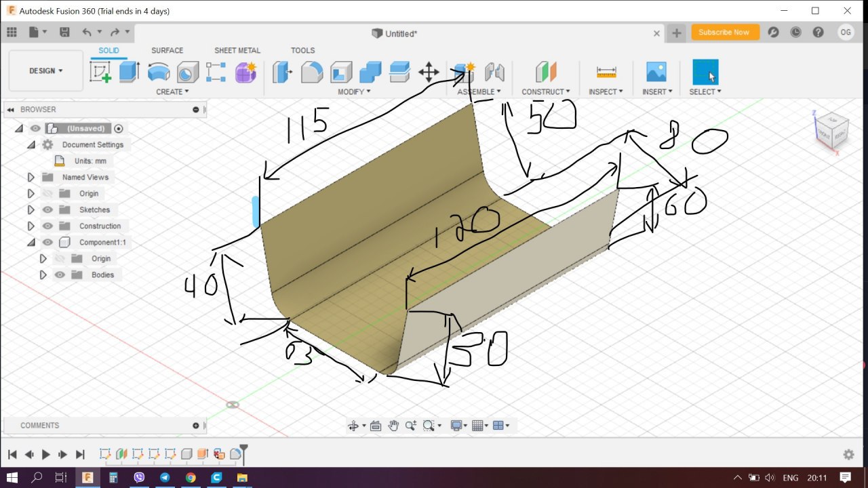Open the CONSTRUCT dropdown menu
This screenshot has height=488, width=868.
click(546, 91)
